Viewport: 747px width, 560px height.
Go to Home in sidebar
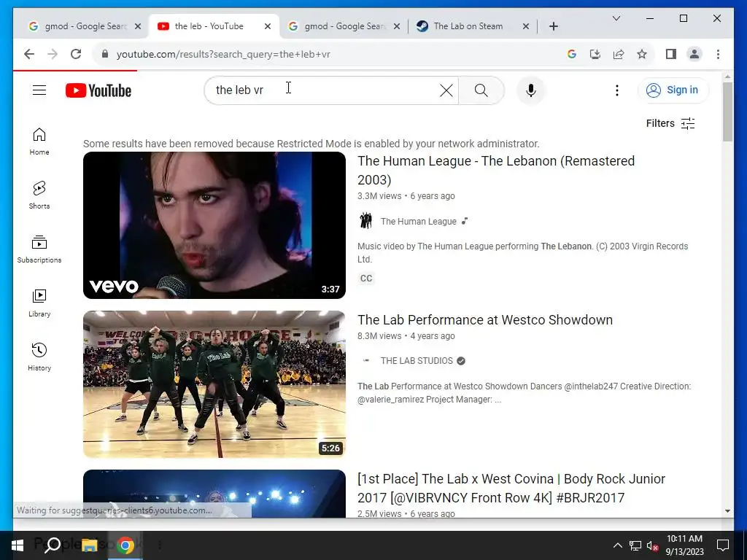point(39,141)
